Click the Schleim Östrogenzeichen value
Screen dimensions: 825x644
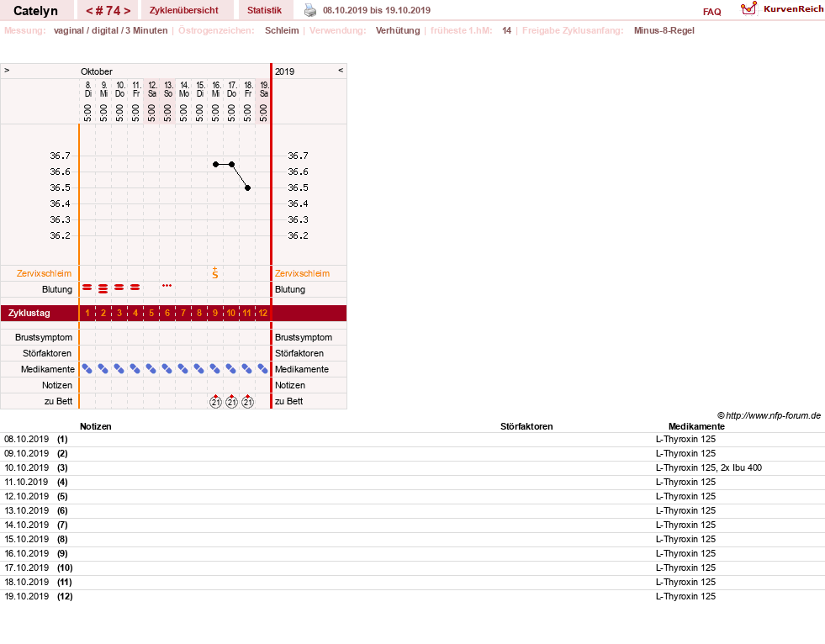point(282,30)
